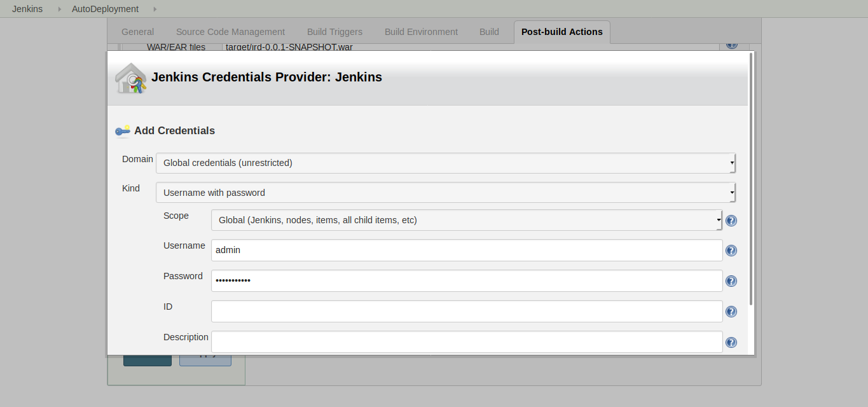This screenshot has width=868, height=407.
Task: Switch to the Source Code Management tab
Action: click(230, 32)
